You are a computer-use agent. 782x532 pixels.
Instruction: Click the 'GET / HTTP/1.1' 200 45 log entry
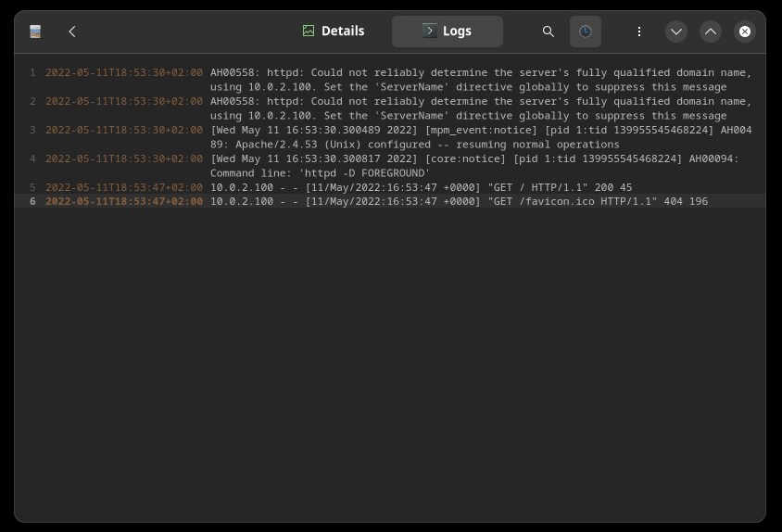pyautogui.click(x=421, y=187)
